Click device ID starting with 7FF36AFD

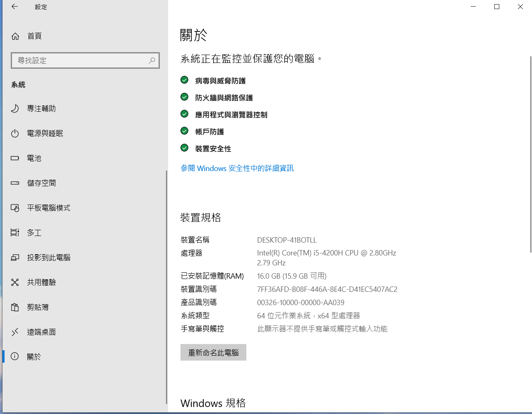pos(327,289)
